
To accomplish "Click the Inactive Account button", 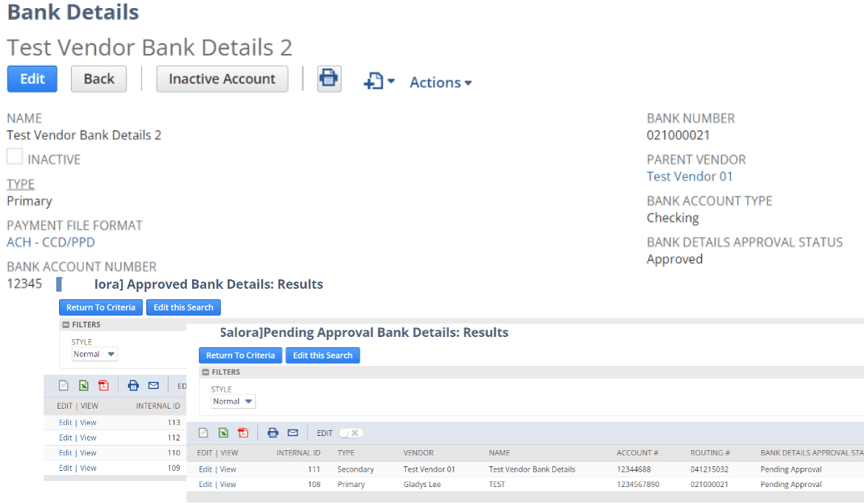I will [x=222, y=79].
